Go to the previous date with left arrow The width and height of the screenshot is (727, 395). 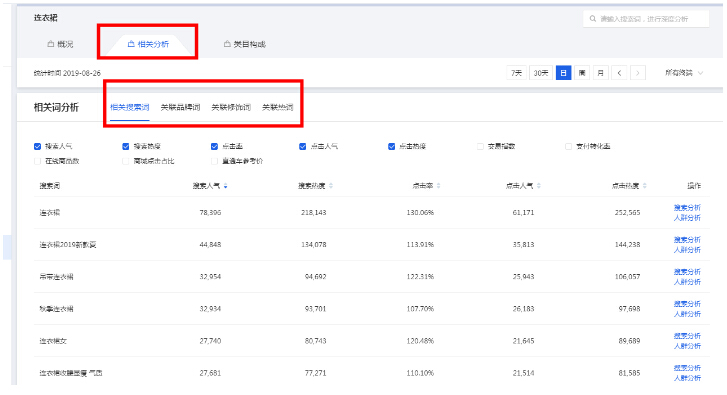[x=619, y=73]
